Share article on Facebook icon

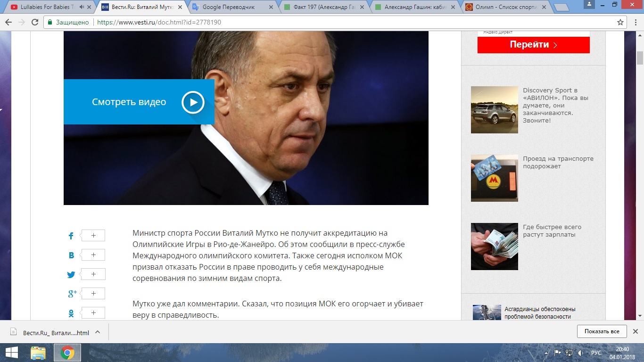[x=71, y=236]
